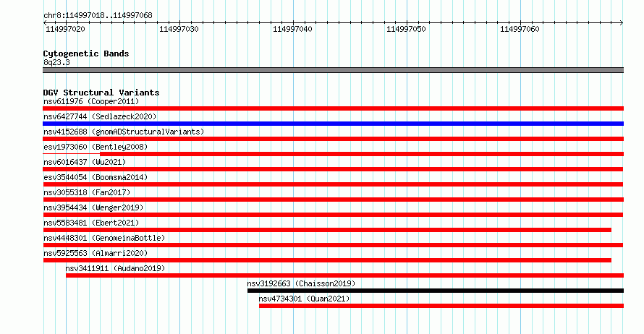This screenshot has width=644, height=334.
Task: Select the red bar for nsv611976
Action: tap(333, 108)
